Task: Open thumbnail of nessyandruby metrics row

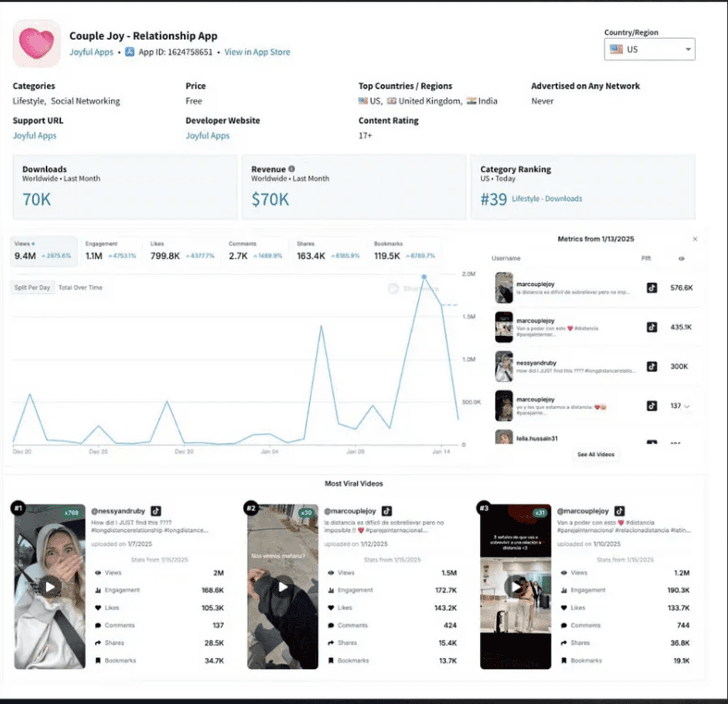Action: coord(504,366)
